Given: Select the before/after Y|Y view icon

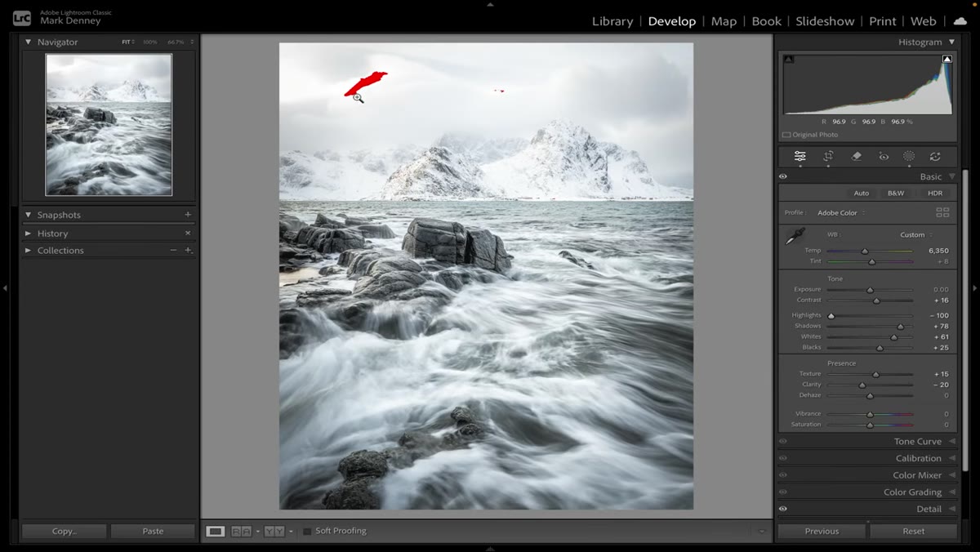Looking at the screenshot, I should coord(274,531).
